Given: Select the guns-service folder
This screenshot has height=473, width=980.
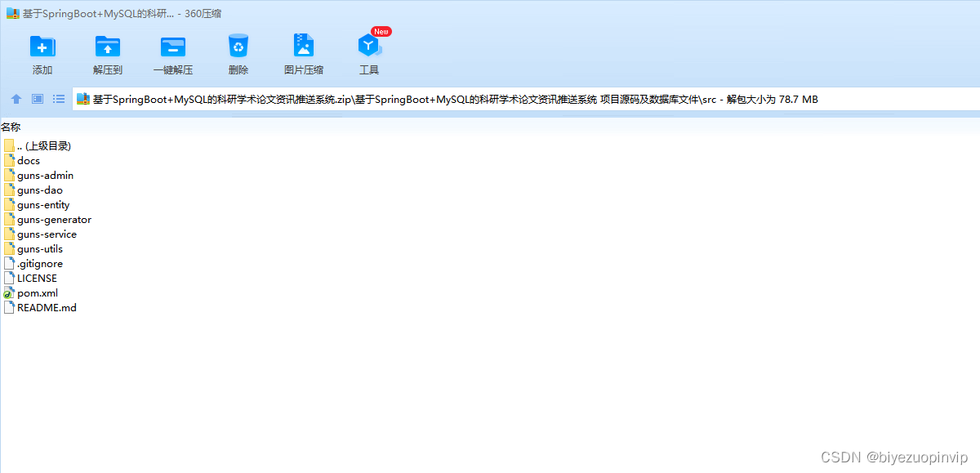Looking at the screenshot, I should click(46, 234).
